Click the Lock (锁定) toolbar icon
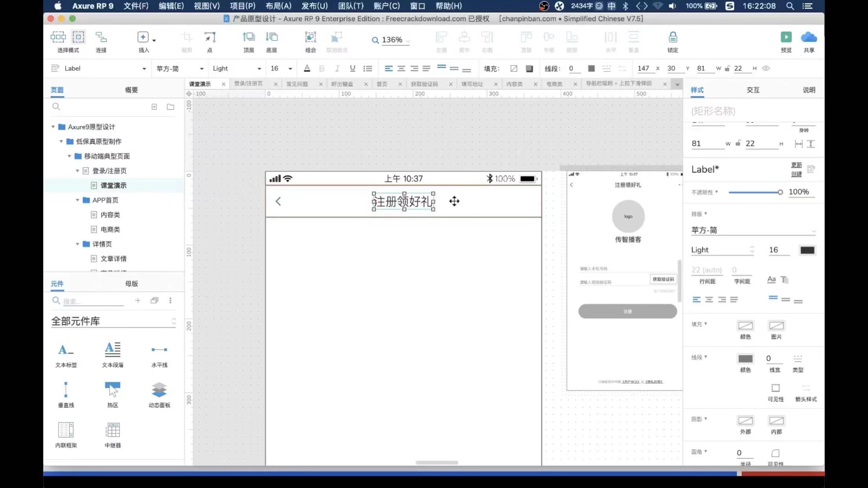868x488 pixels. coord(673,37)
